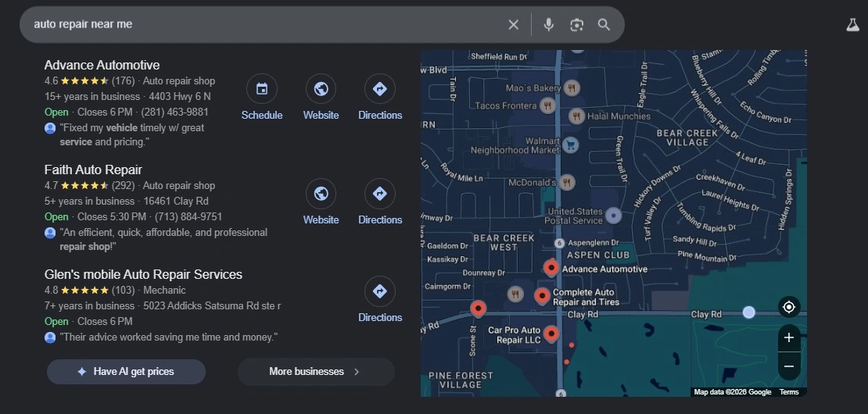This screenshot has height=414, width=868.
Task: Click Faith Auto Repair phone (713) 884-9751
Action: tap(188, 216)
